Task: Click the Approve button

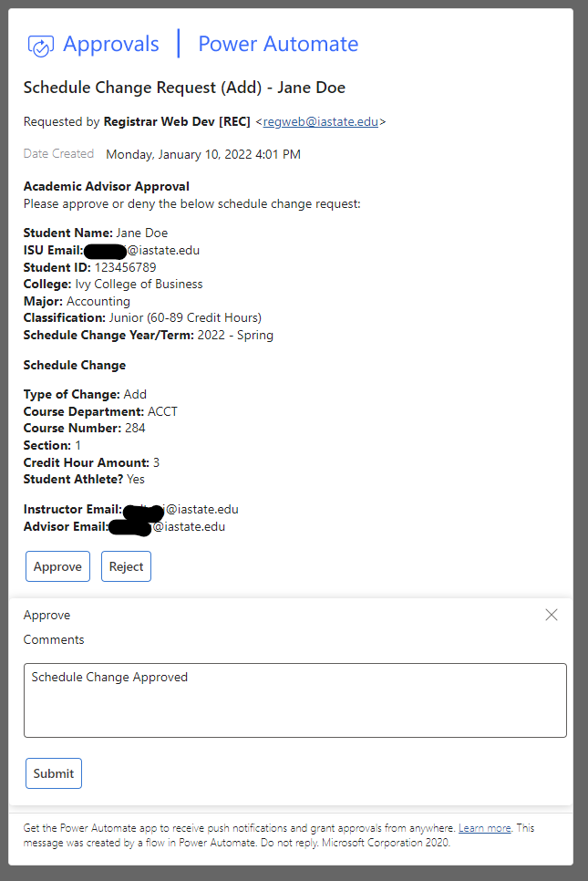Action: (57, 566)
